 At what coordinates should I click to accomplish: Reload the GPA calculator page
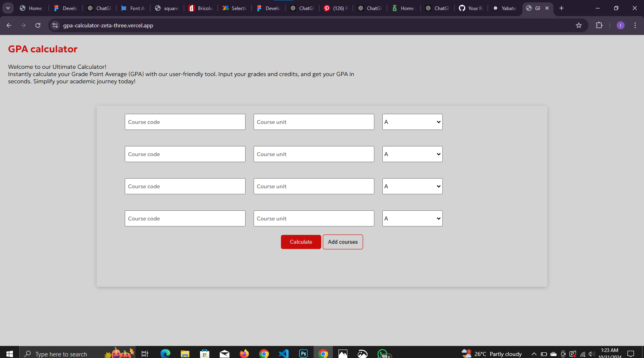click(x=38, y=25)
